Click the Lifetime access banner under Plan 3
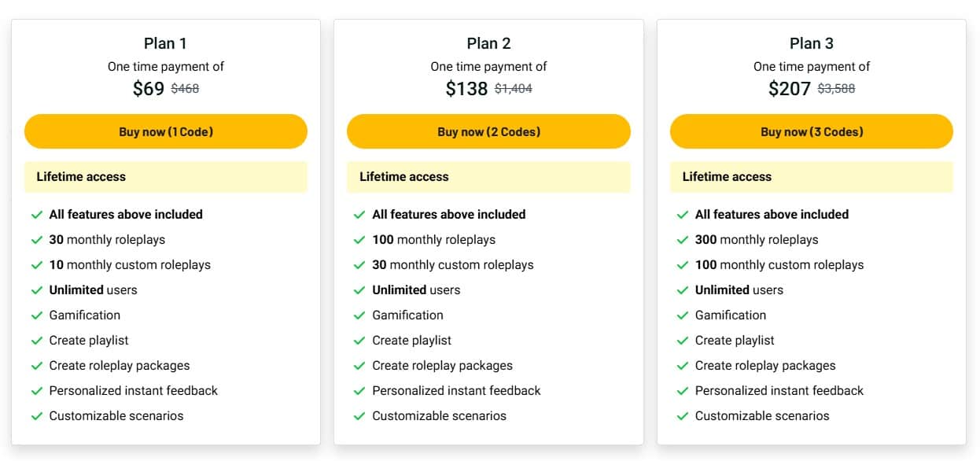Screen dimensions: 980x461 (x=811, y=176)
